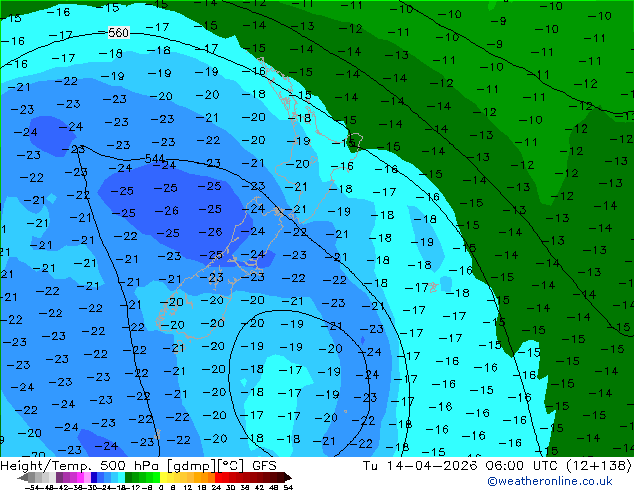
Task: Pick the yellow swatch above legend 0
Action: click(x=163, y=477)
